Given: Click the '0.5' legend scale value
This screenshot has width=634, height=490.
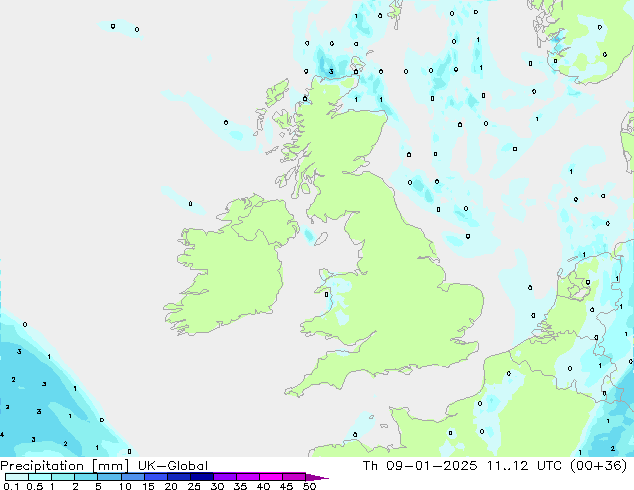Looking at the screenshot, I should (34, 486).
